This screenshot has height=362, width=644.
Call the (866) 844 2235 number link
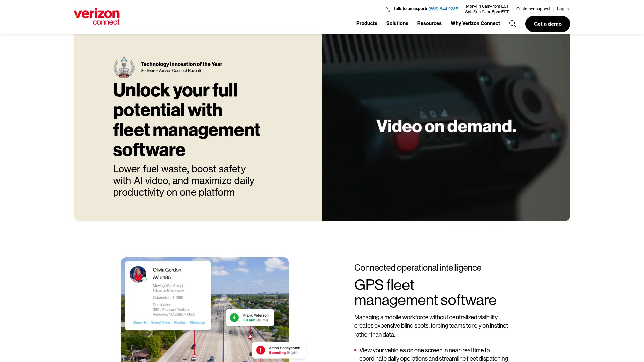point(443,9)
